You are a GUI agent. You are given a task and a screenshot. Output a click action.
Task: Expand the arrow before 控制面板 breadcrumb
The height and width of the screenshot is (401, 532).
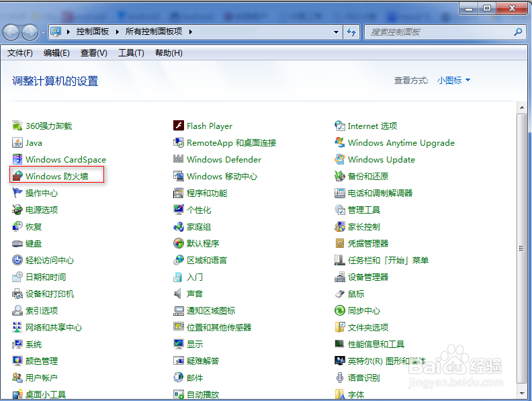click(69, 32)
